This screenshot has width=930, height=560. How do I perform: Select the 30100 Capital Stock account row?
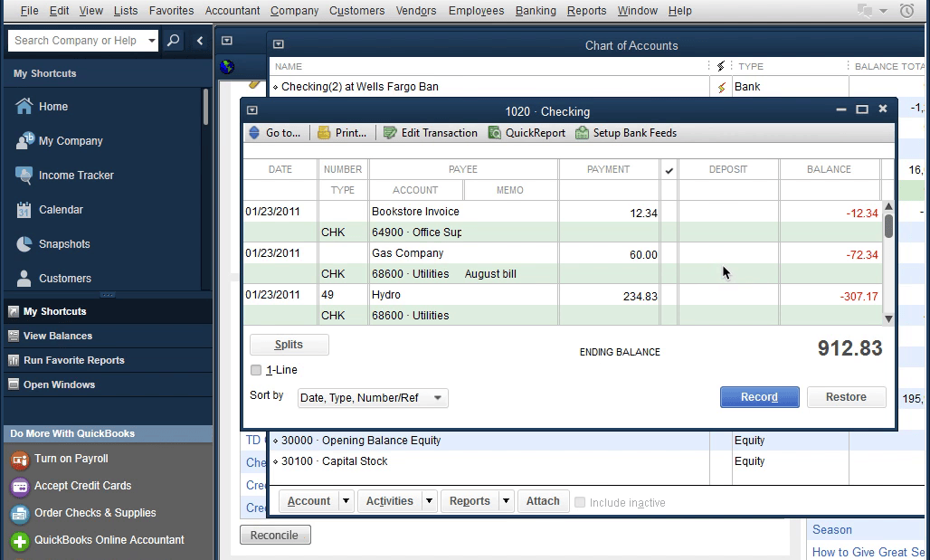489,461
